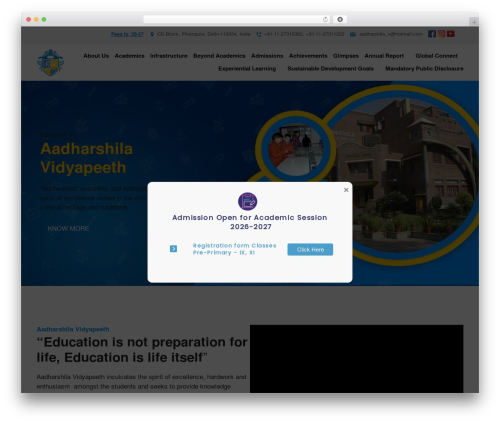Click the blue Aadharshila Vidyapeeth subheading
Viewport: 500px width, 423px height.
pyautogui.click(x=73, y=329)
